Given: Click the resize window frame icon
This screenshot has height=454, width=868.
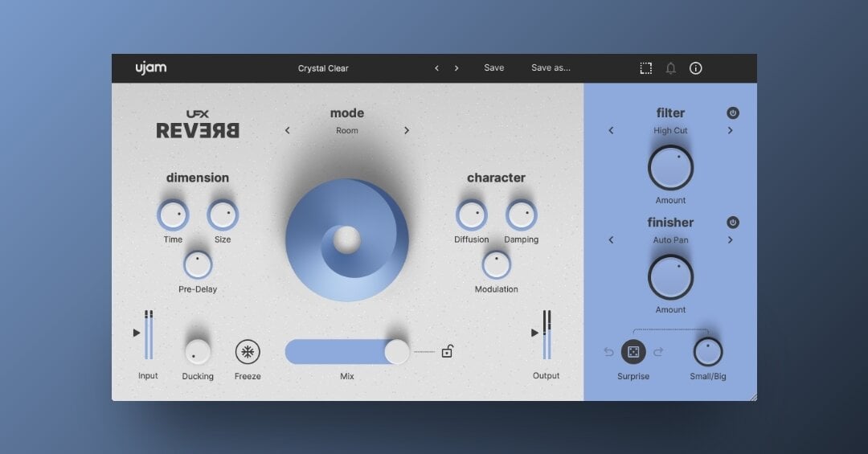Looking at the screenshot, I should [645, 68].
